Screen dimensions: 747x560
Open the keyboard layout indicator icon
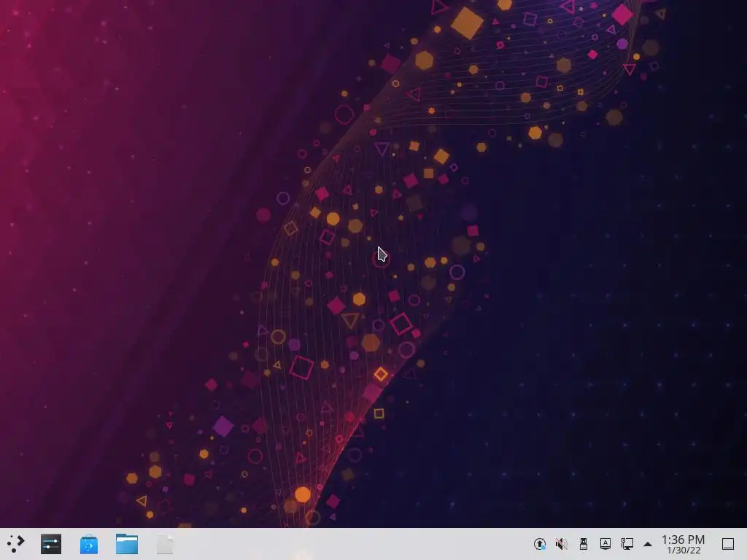coord(605,544)
